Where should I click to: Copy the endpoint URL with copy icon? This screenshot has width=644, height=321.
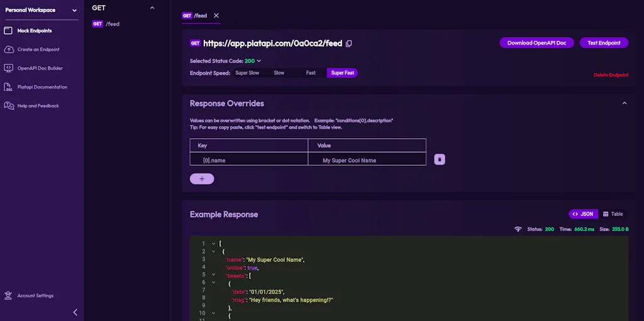348,43
